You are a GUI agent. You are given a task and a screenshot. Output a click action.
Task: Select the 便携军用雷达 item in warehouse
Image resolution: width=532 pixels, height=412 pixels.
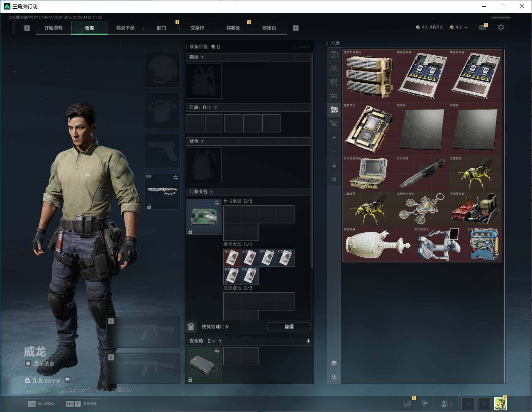pyautogui.click(x=369, y=76)
